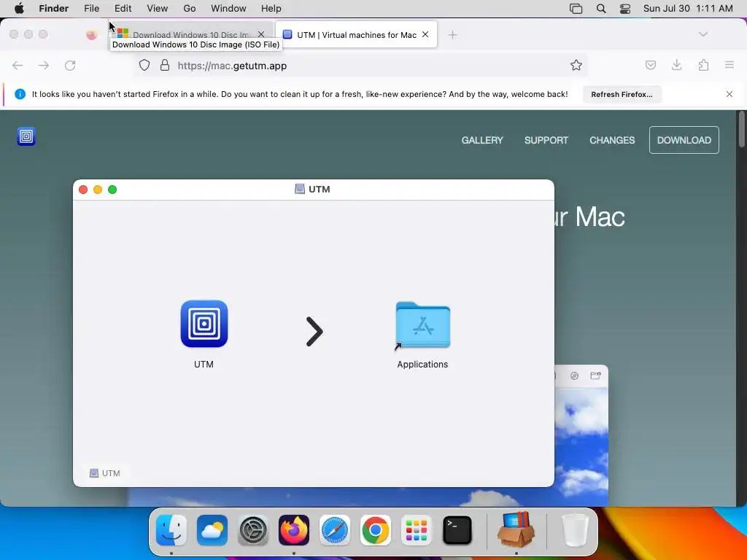The image size is (747, 560).
Task: Reload the current page
Action: click(x=70, y=66)
